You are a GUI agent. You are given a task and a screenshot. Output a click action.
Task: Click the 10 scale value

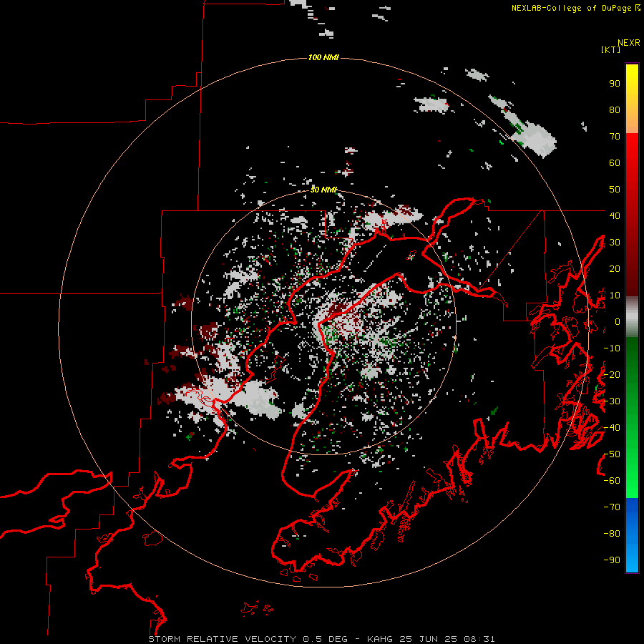pos(615,296)
